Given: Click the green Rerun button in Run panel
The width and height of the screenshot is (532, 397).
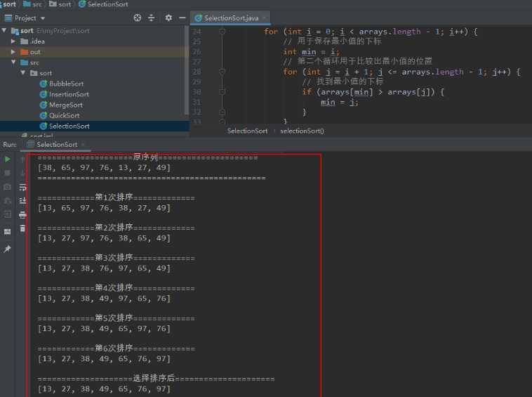Looking at the screenshot, I should [8, 160].
